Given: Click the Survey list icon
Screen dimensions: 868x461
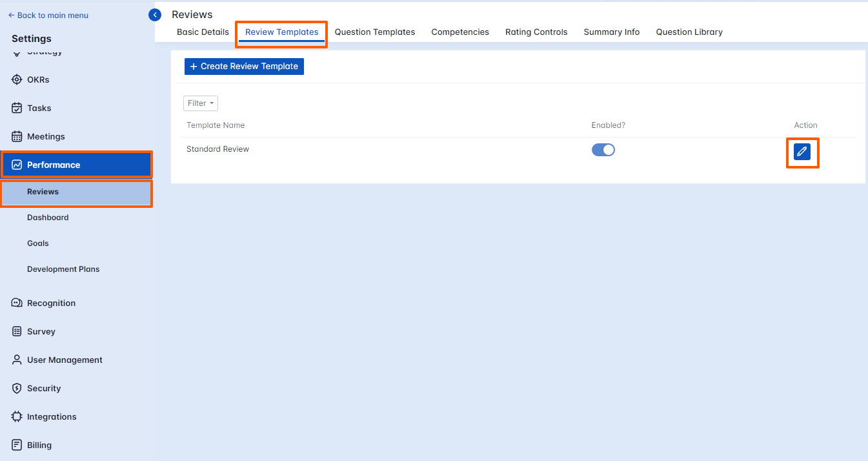Looking at the screenshot, I should pyautogui.click(x=17, y=331).
